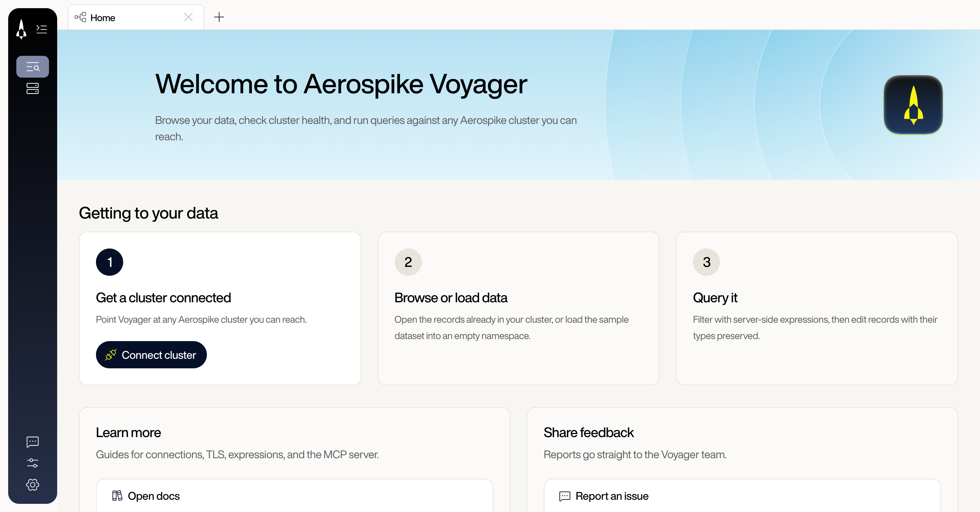This screenshot has width=980, height=512.
Task: Click the chat icon beside Report an issue
Action: pos(565,496)
